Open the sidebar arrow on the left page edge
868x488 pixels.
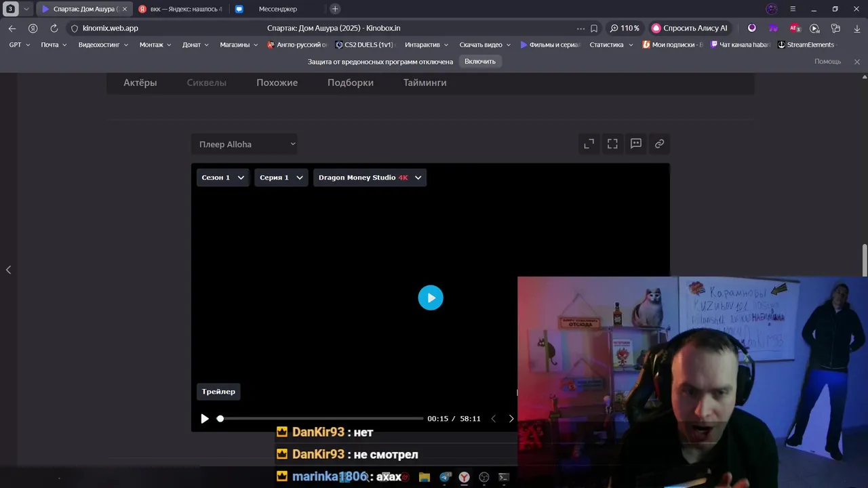(x=8, y=270)
